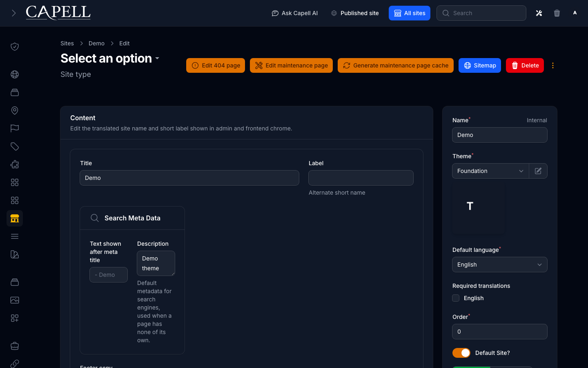Click the Capell logo
Screen dimensions: 588x368
point(58,13)
